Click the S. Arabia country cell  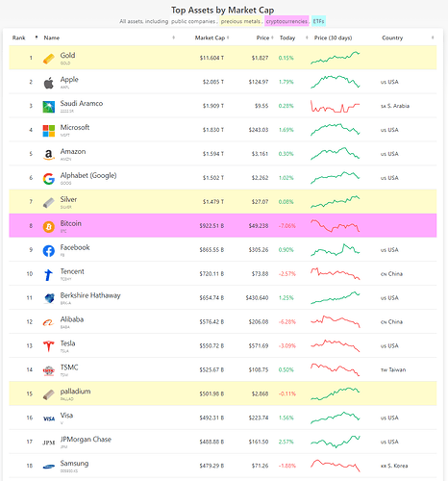pos(395,106)
